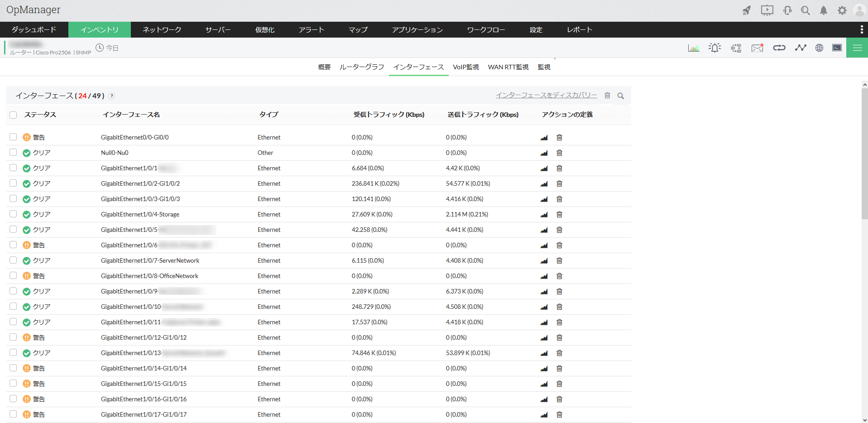868x423 pixels.
Task: Switch to the VoIP監視 tab
Action: [466, 67]
